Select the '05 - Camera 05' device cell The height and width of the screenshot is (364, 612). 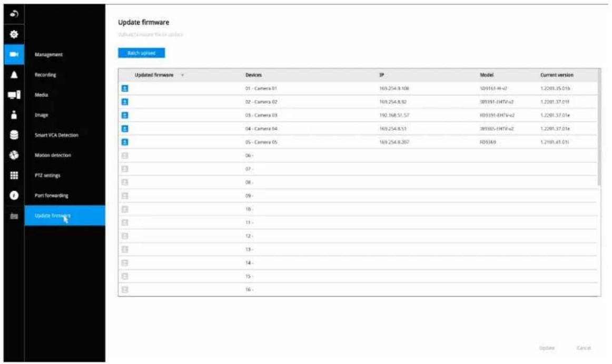[261, 142]
